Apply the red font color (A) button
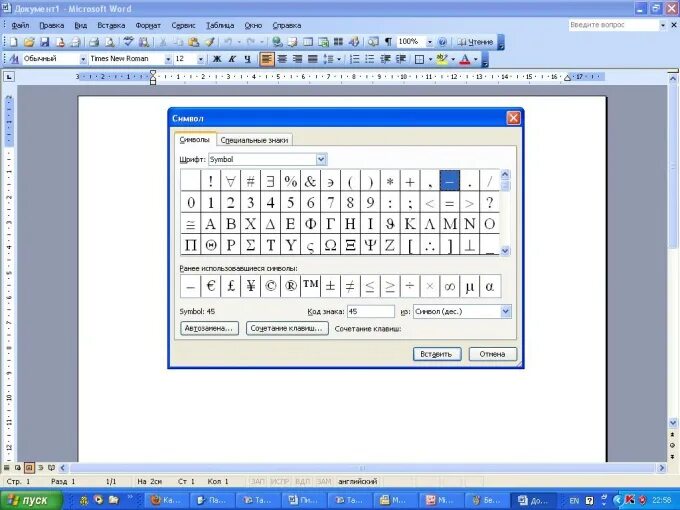Viewport: 680px width, 510px height. click(464, 59)
